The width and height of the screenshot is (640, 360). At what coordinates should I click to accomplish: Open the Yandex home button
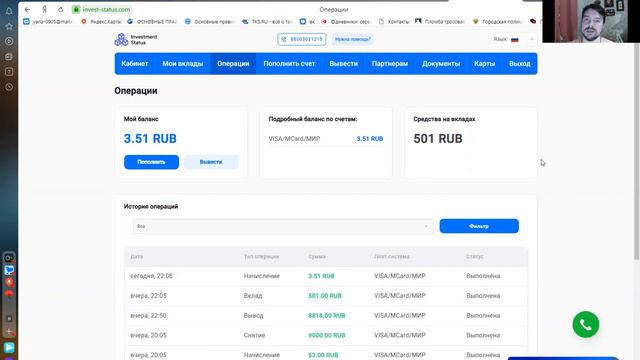(44, 9)
